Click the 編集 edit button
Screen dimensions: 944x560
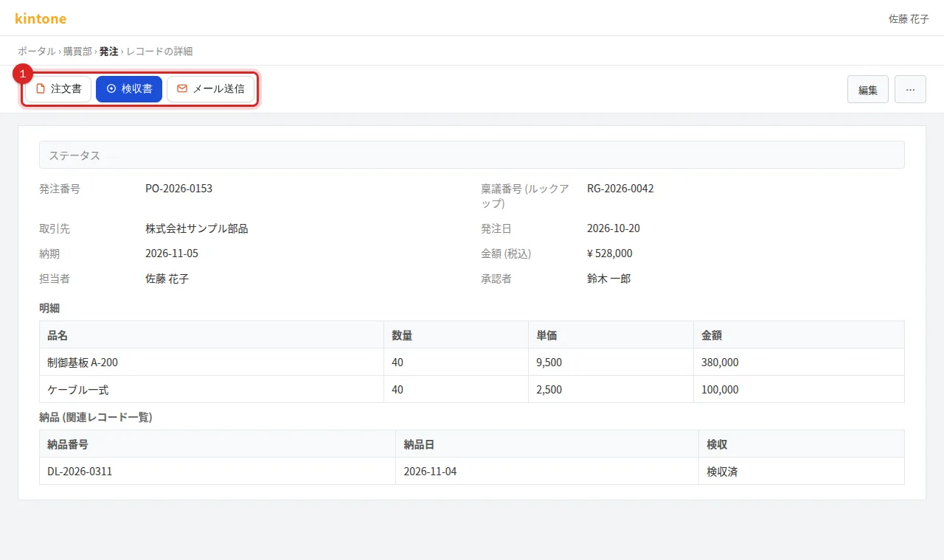pos(868,89)
